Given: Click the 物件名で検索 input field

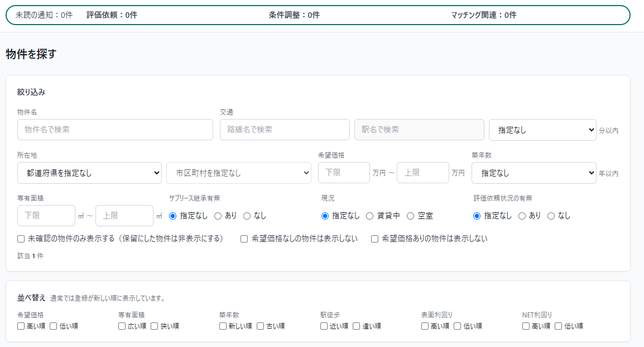Looking at the screenshot, I should pos(115,130).
